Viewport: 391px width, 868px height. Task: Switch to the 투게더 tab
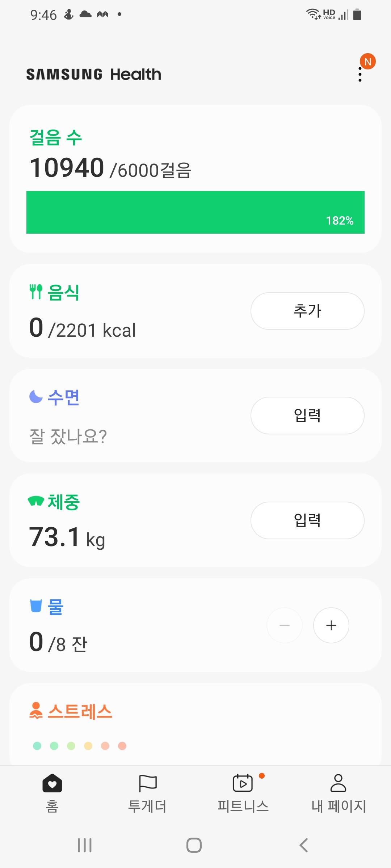point(147,792)
